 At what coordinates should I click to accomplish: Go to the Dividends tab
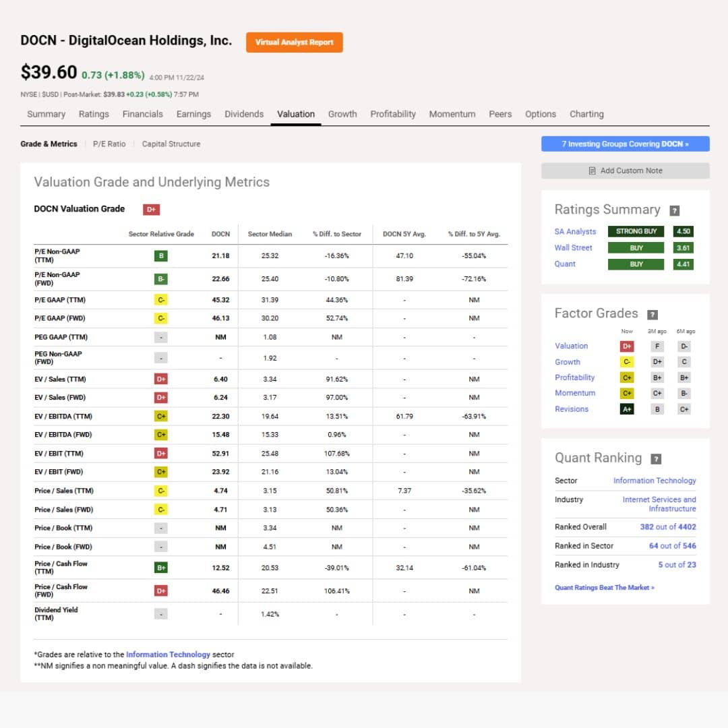[244, 114]
